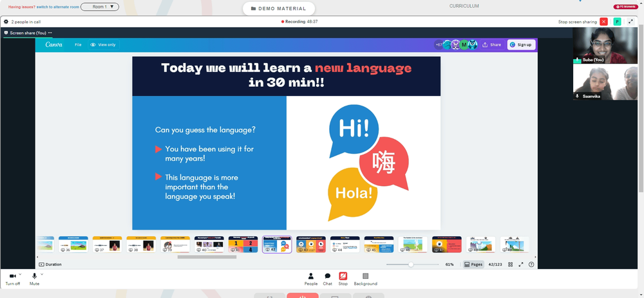The width and height of the screenshot is (644, 298).
Task: Click the Canva logo
Action: 54,45
